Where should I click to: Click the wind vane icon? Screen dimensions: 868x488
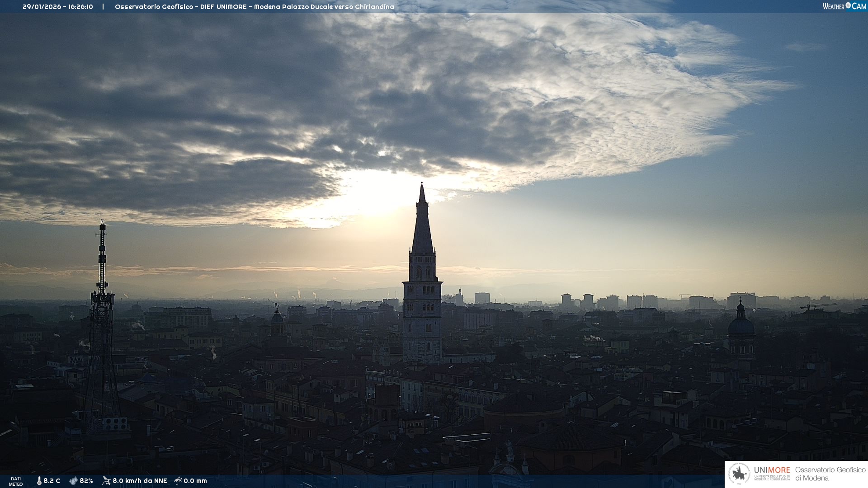point(106,481)
